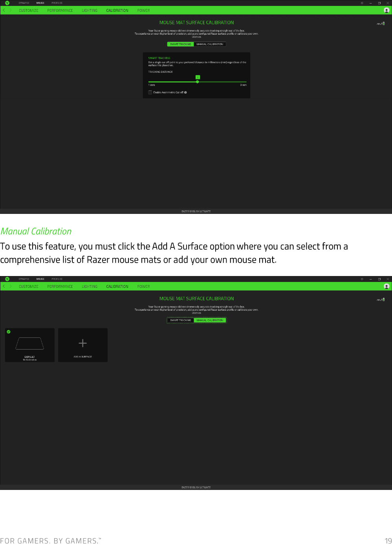Open the Add A Surface card
This screenshot has height=545, width=392.
tap(83, 345)
